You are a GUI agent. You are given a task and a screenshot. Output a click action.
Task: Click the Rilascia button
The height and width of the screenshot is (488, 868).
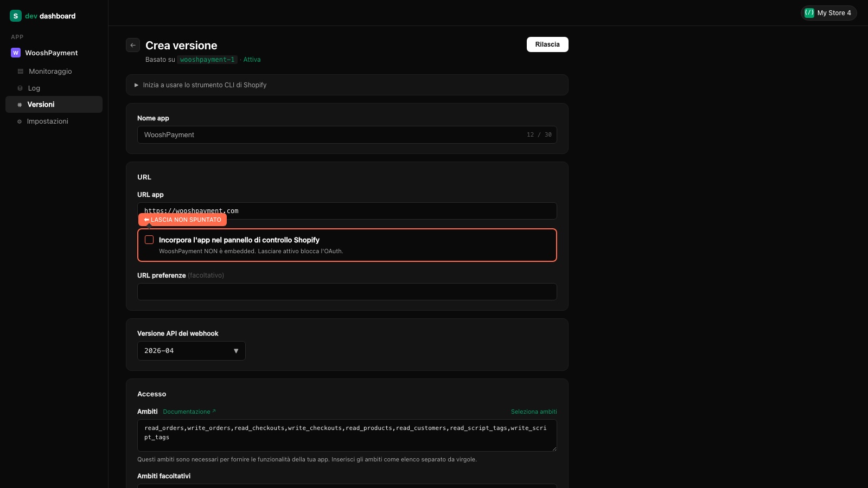547,44
